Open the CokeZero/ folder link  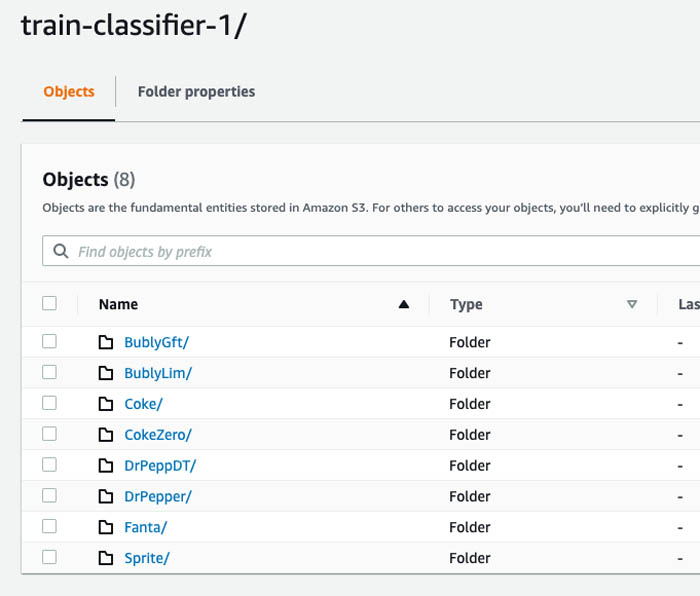point(158,435)
